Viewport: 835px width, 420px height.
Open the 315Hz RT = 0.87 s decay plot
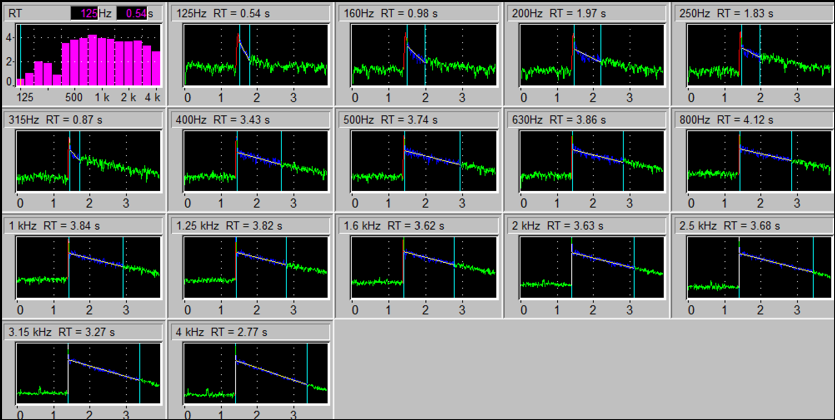(88, 161)
